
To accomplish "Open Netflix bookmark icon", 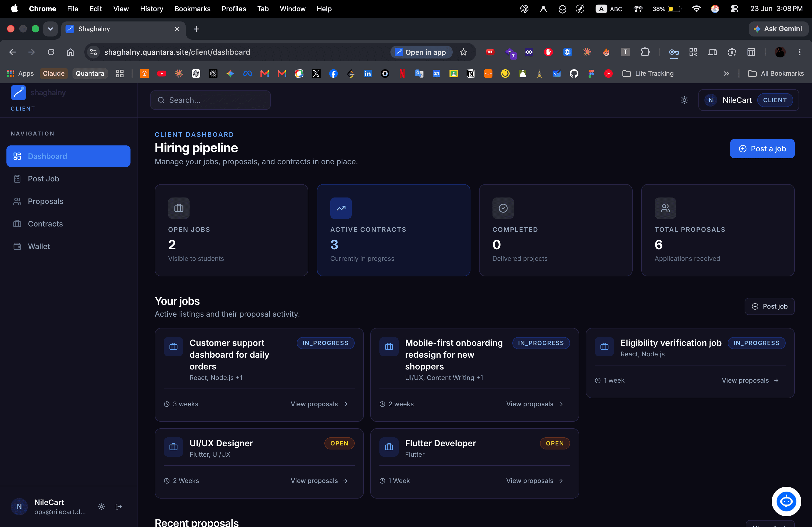I will click(402, 73).
